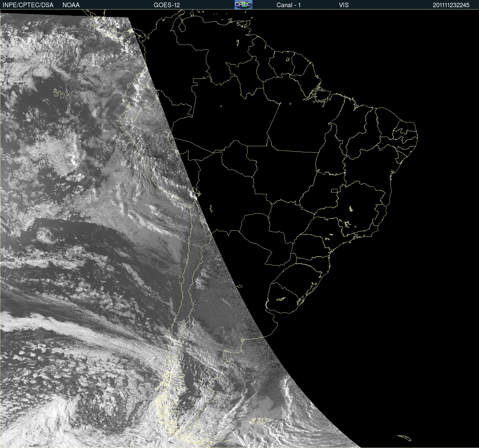Viewport: 479px width, 448px height.
Task: Select the 'Canal - 1' channel label
Action: tap(288, 5)
